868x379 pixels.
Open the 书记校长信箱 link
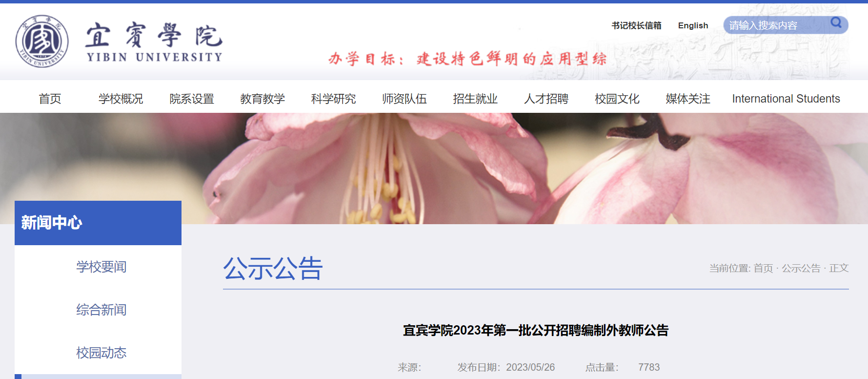pos(636,25)
